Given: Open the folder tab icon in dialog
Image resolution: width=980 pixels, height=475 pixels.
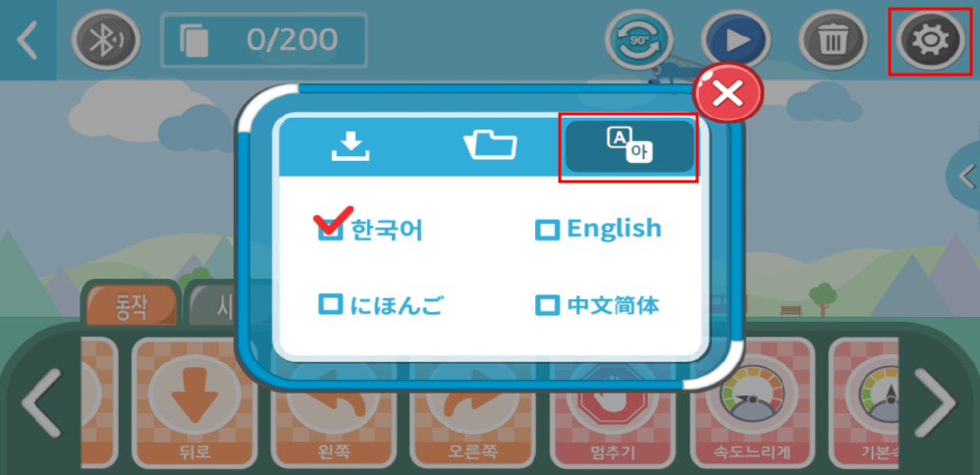Looking at the screenshot, I should pyautogui.click(x=491, y=145).
